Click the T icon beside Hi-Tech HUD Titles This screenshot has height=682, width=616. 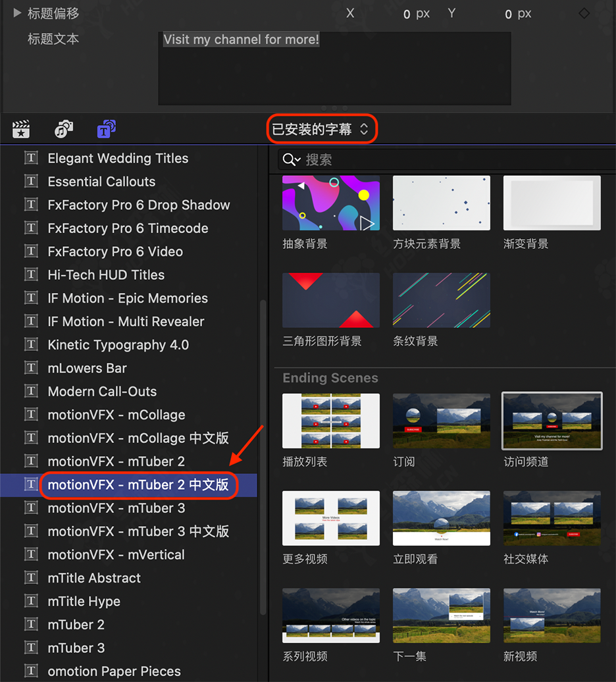click(x=31, y=275)
